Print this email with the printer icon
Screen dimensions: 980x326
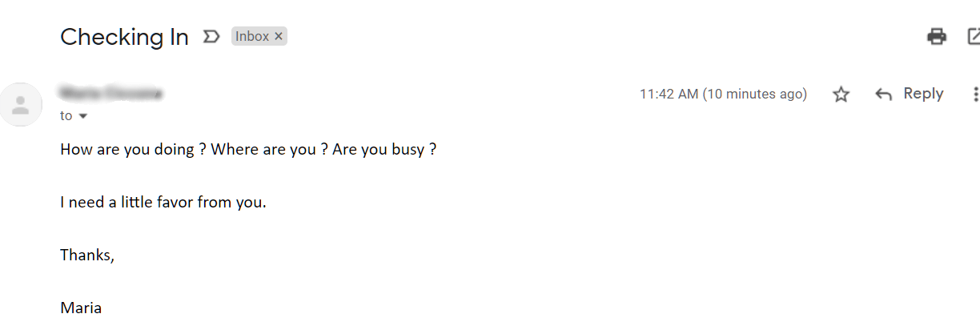click(936, 36)
